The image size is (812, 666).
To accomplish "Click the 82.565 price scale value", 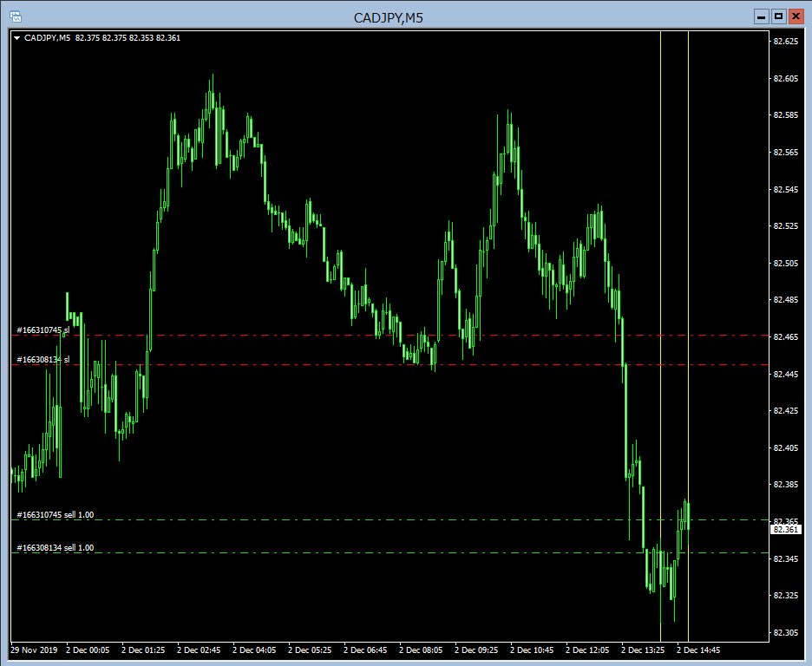I will pyautogui.click(x=786, y=153).
